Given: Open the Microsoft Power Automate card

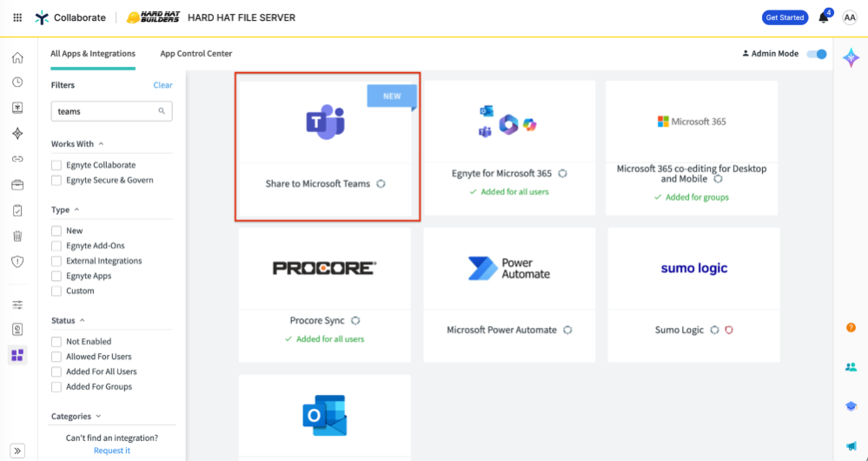Looking at the screenshot, I should pos(509,295).
